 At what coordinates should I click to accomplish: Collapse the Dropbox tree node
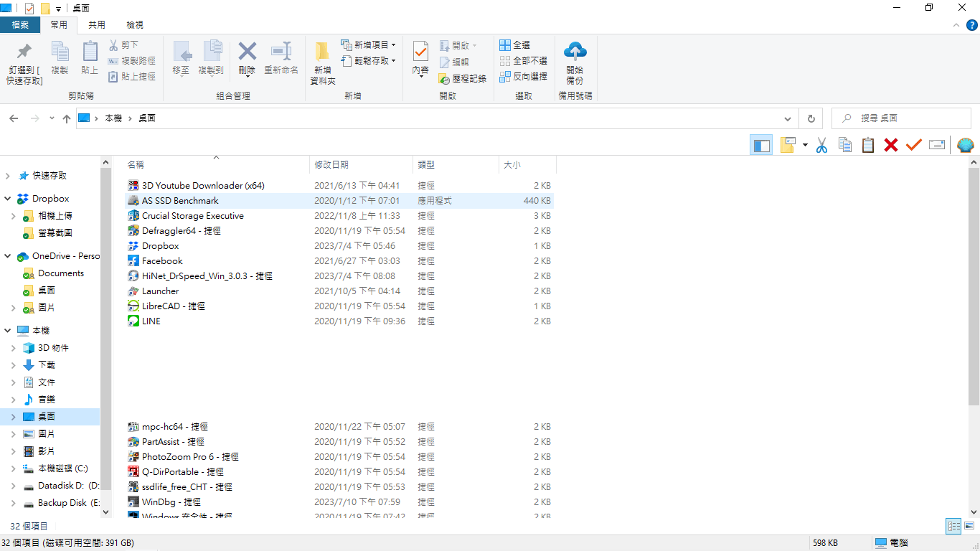tap(8, 199)
